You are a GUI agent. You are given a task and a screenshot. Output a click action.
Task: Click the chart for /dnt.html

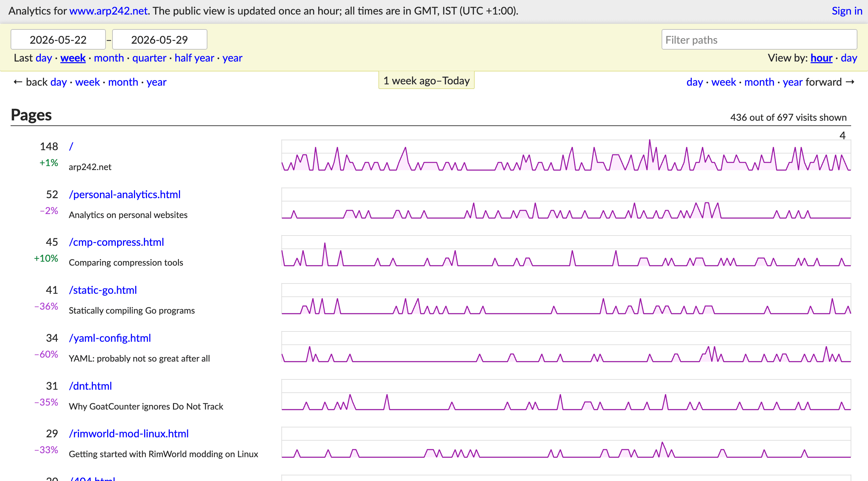coord(566,394)
